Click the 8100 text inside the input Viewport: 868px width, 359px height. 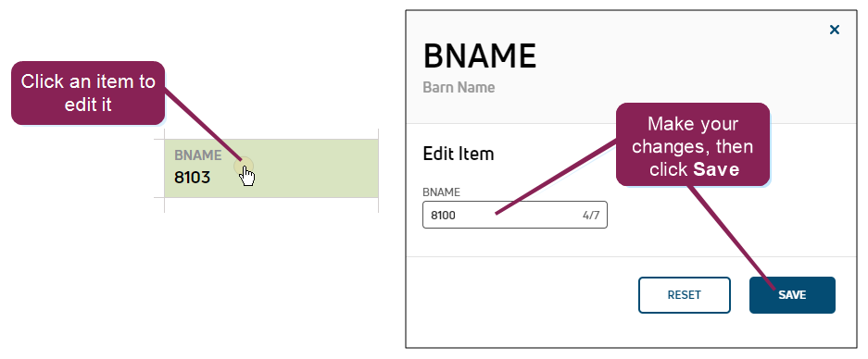(x=443, y=216)
